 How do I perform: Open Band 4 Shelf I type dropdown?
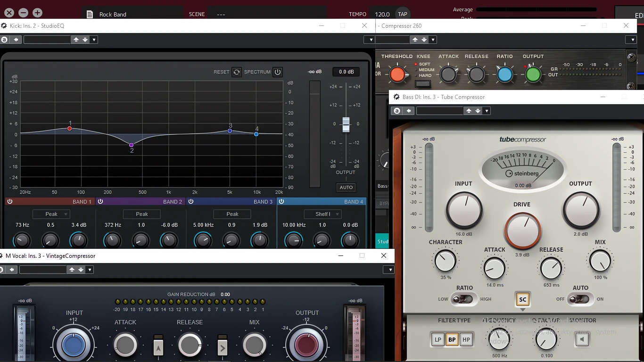323,214
